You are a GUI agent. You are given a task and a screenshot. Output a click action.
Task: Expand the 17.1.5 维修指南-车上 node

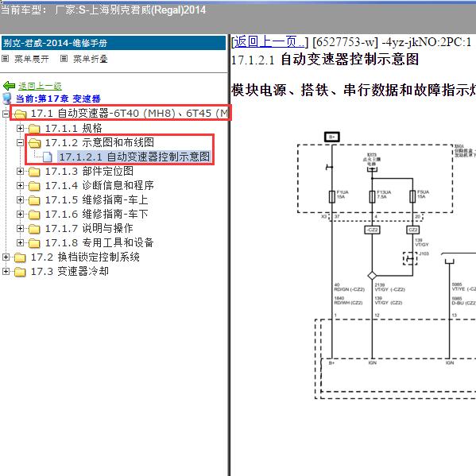click(x=20, y=199)
